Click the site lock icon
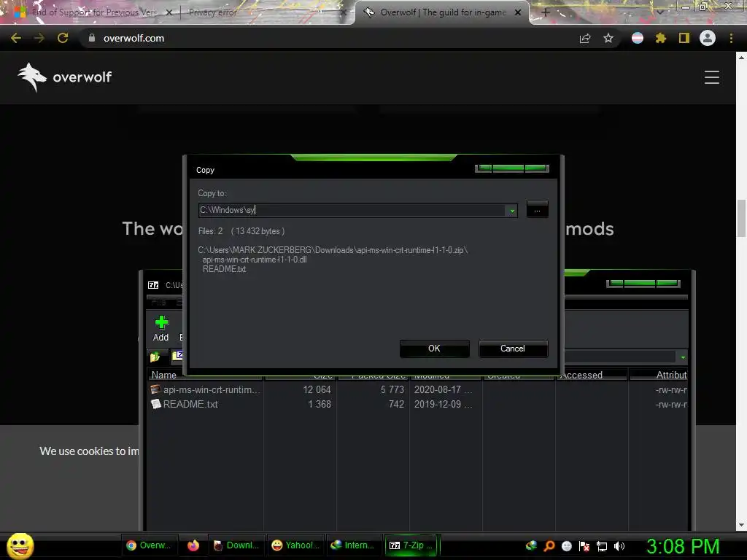The height and width of the screenshot is (560, 747). point(92,38)
